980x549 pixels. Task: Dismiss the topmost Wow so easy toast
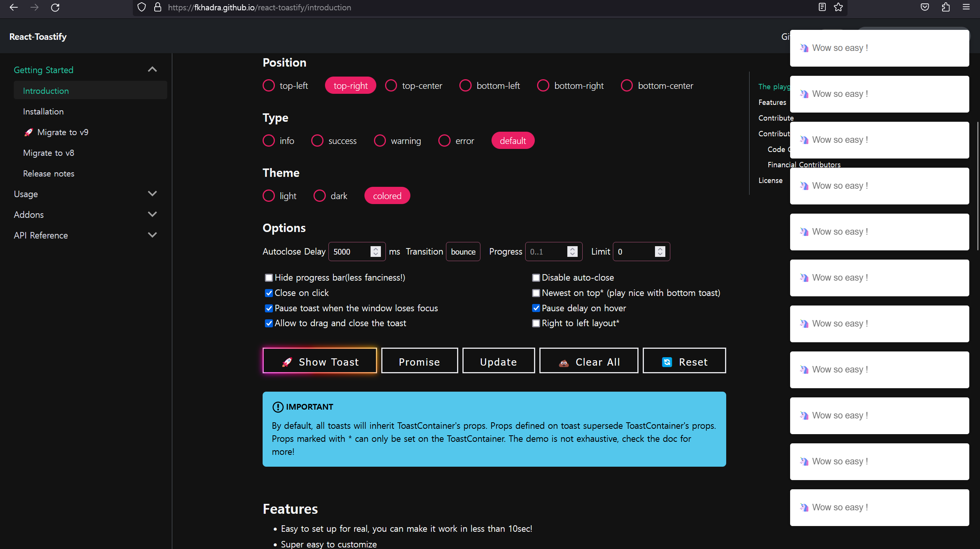[x=879, y=48]
